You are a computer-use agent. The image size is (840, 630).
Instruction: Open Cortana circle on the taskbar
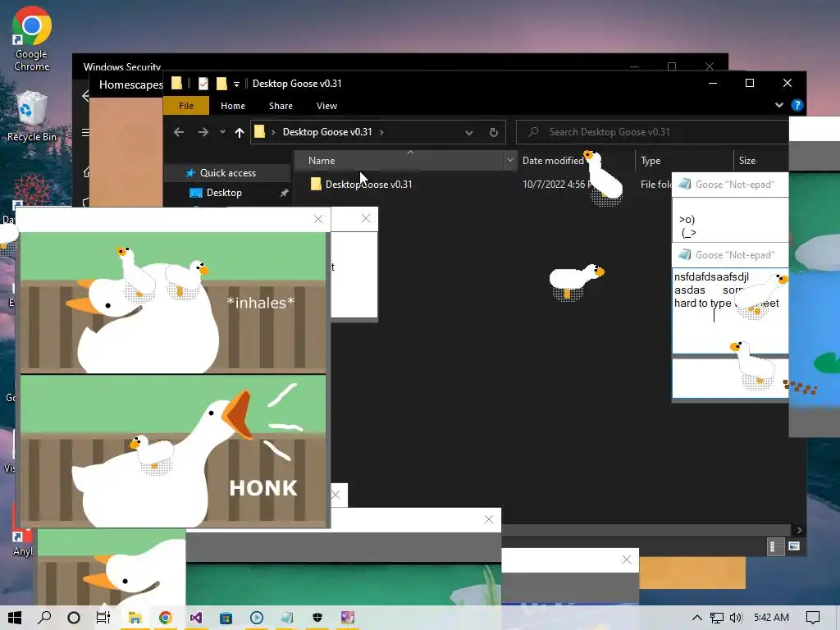tap(74, 618)
